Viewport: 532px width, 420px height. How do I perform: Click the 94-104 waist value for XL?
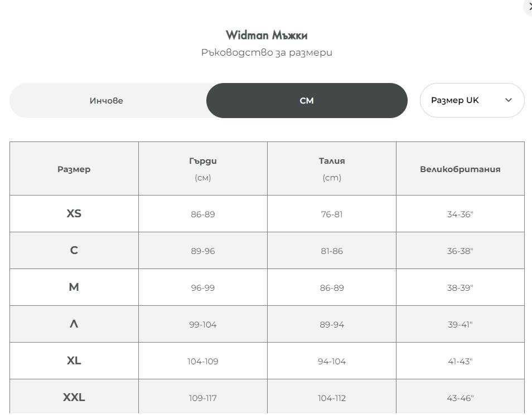coord(332,362)
